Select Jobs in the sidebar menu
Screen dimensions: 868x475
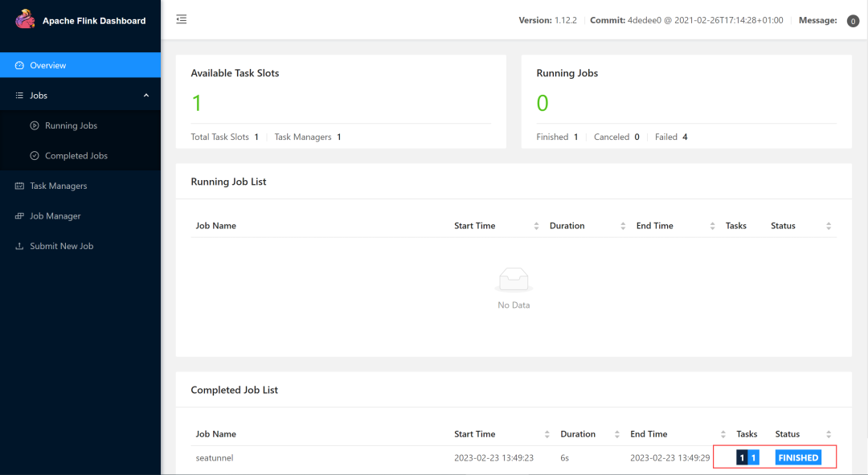[39, 96]
